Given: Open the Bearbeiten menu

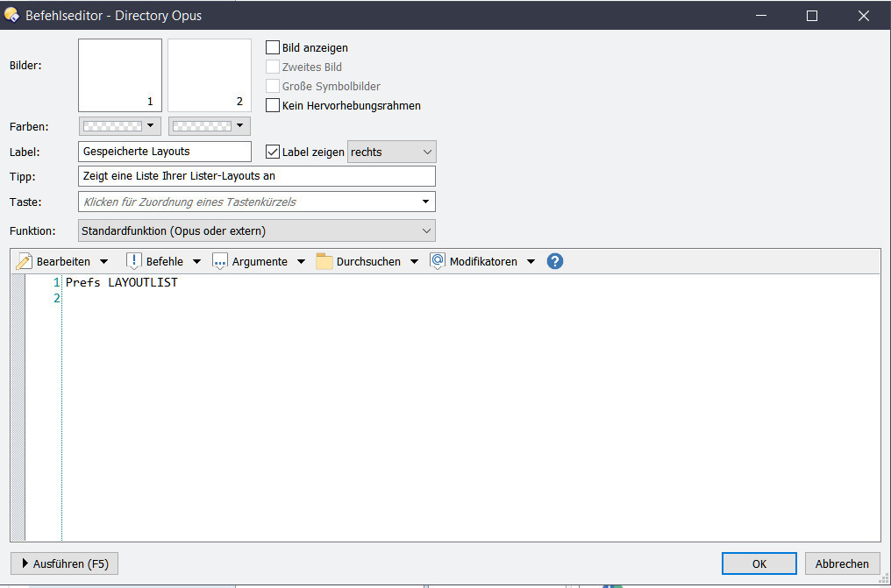Looking at the screenshot, I should pos(63,262).
